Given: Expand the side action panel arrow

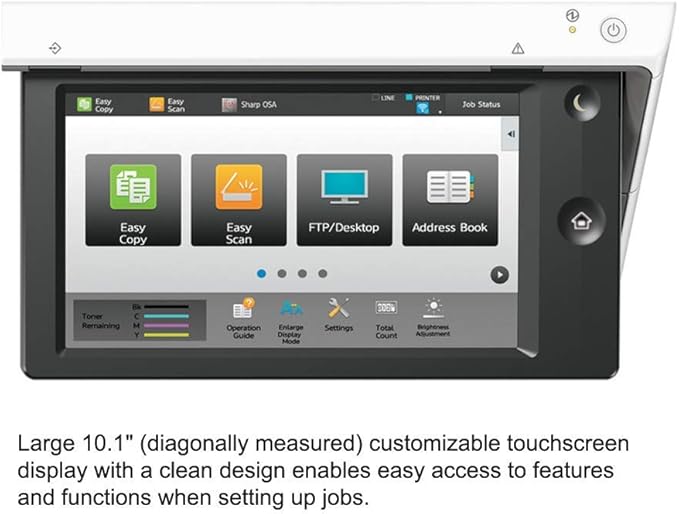Looking at the screenshot, I should click(511, 134).
